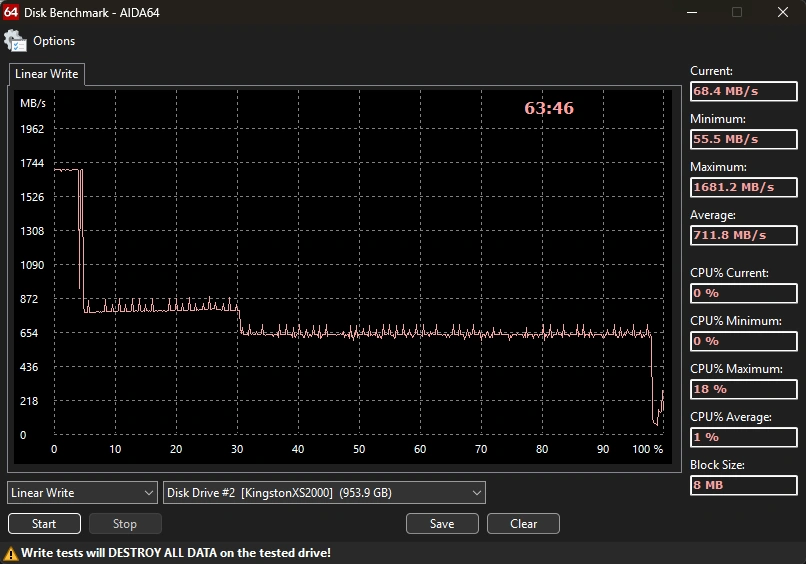
Task: Click the MB/s axis label
Action: (32, 103)
